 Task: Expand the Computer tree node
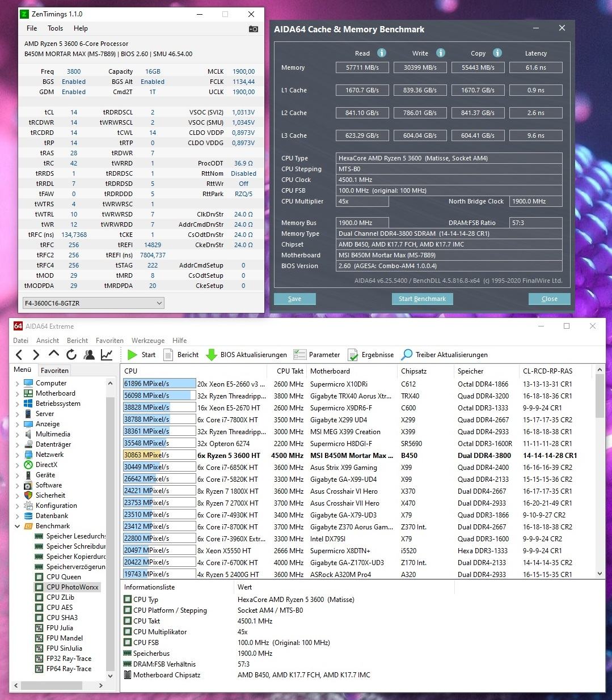[17, 384]
